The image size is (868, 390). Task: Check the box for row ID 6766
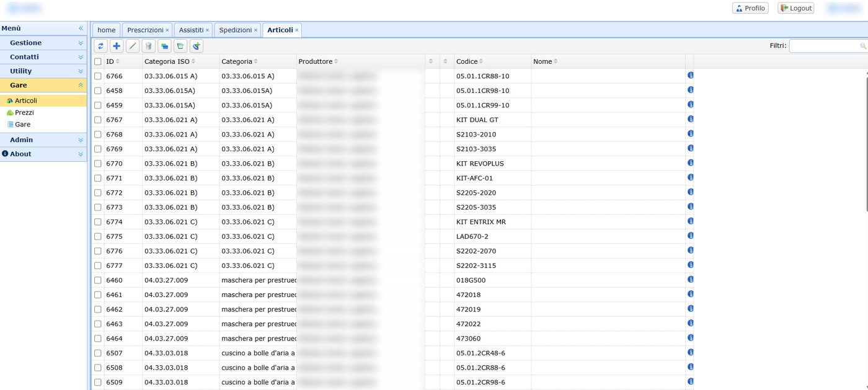coord(98,76)
